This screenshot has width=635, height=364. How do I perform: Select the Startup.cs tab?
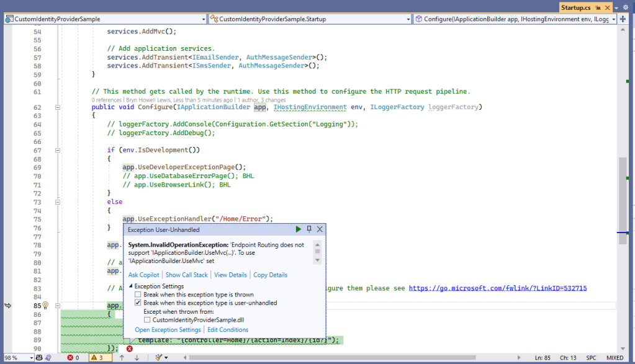pyautogui.click(x=575, y=7)
